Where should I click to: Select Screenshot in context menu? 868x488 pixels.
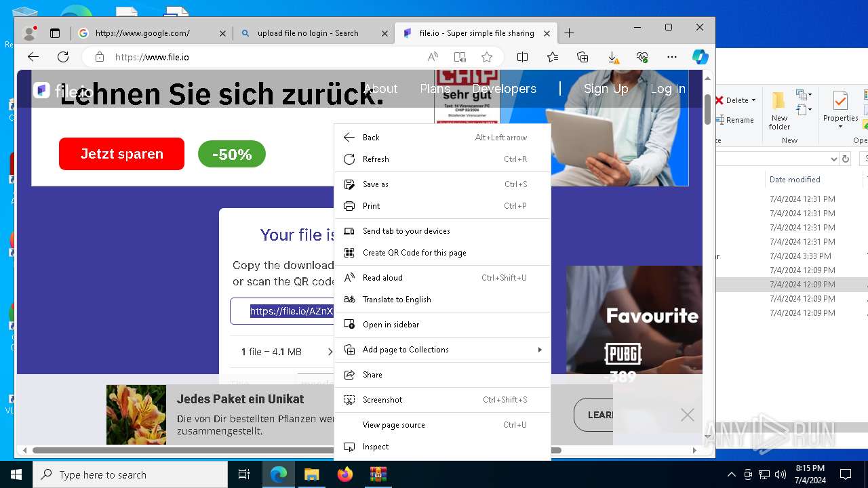[x=443, y=400]
